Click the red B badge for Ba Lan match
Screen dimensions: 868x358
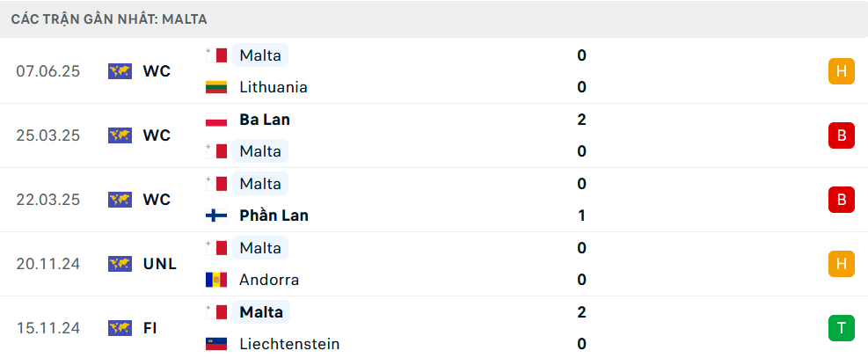coord(842,135)
